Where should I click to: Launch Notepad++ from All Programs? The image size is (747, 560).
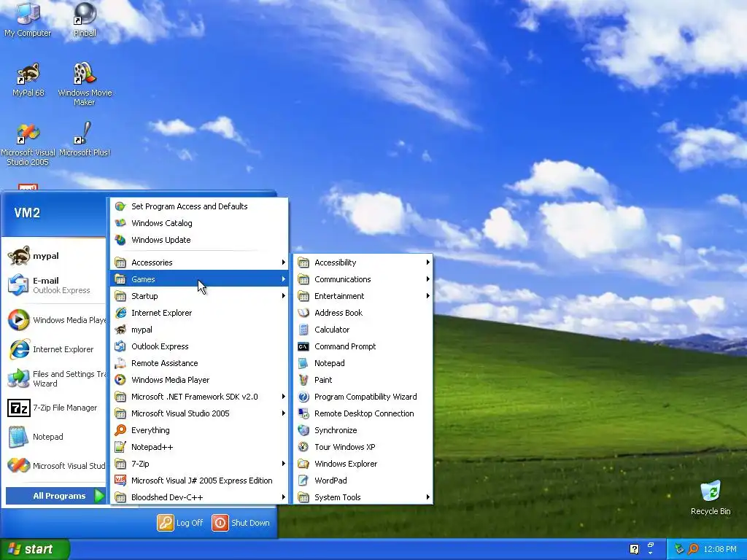(199, 447)
